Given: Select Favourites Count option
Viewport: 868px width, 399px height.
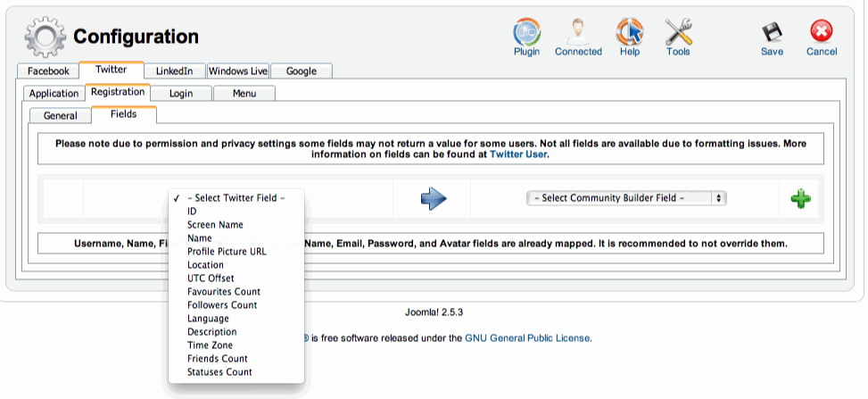Looking at the screenshot, I should tap(236, 292).
